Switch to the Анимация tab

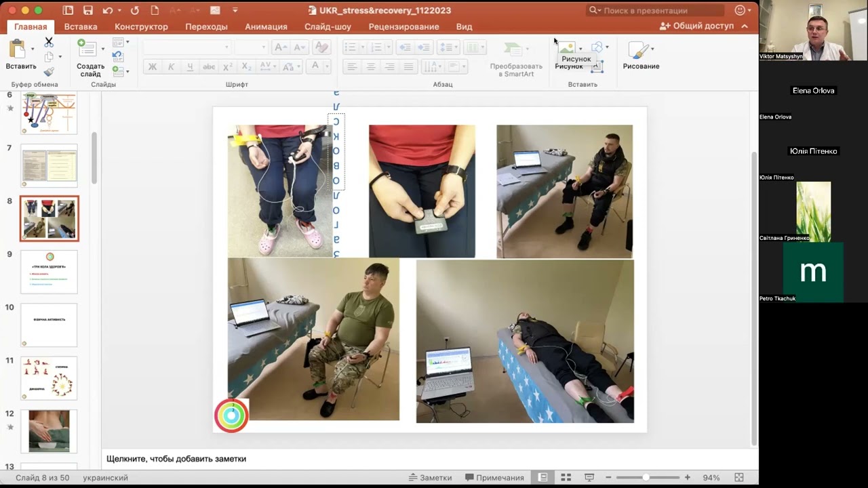266,26
